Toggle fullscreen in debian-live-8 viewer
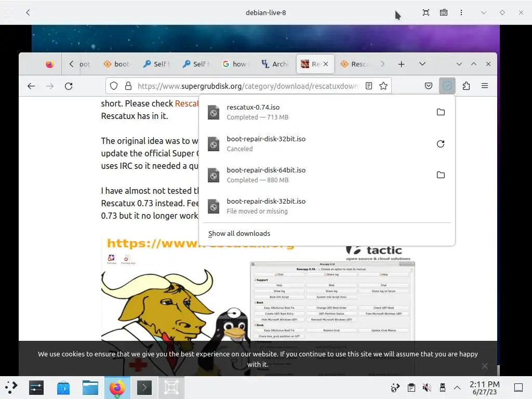 (426, 12)
